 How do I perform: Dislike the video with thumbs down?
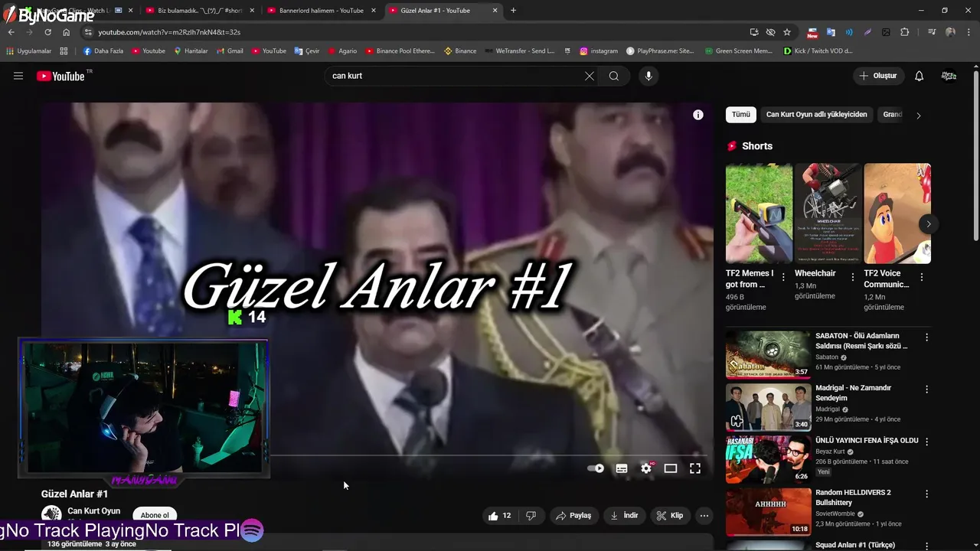[x=531, y=516]
